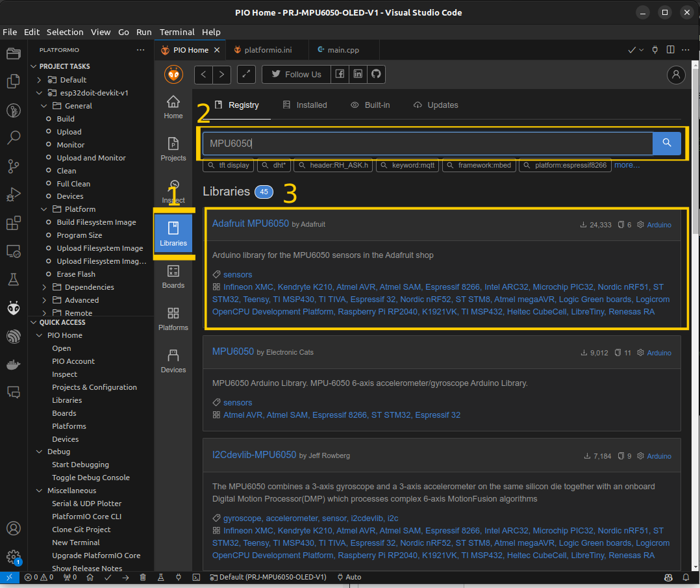The width and height of the screenshot is (700, 588).
Task: Open the File menu
Action: point(10,32)
